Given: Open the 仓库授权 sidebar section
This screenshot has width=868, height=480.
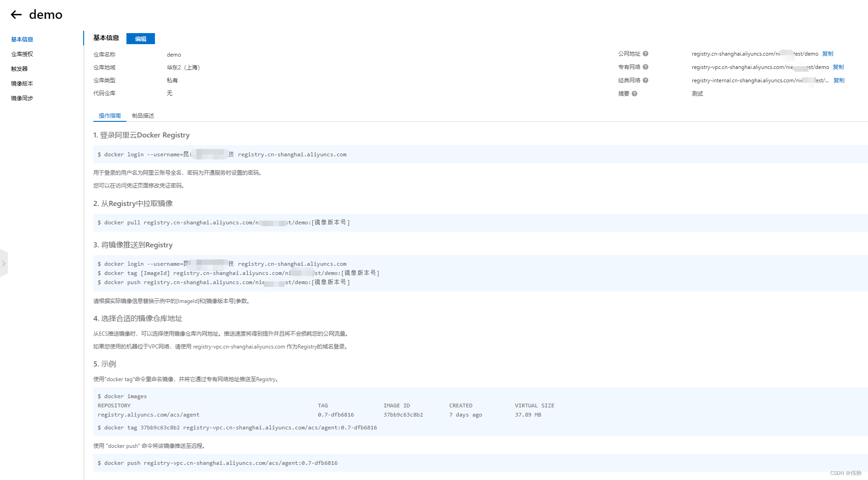Looking at the screenshot, I should tap(22, 54).
